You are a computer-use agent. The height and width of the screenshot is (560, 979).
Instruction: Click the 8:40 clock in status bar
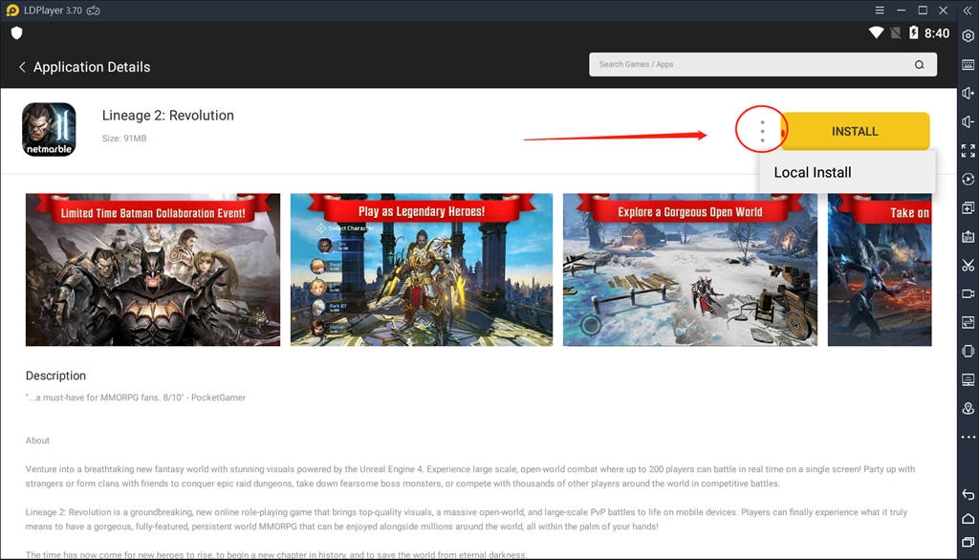click(937, 33)
